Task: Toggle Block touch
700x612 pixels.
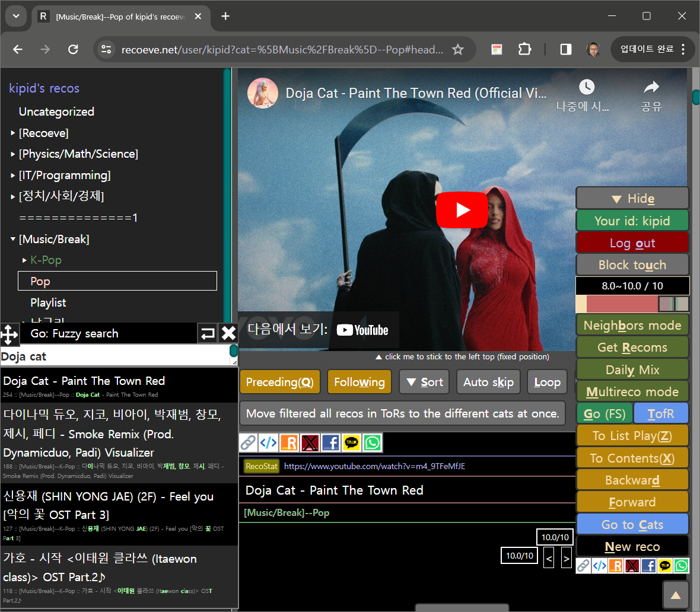Action: [632, 264]
